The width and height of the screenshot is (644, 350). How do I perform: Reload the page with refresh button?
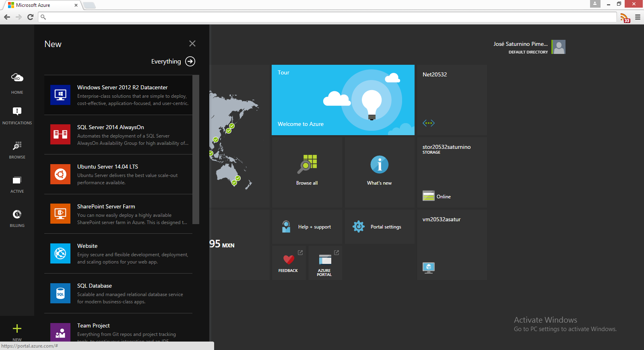point(30,17)
